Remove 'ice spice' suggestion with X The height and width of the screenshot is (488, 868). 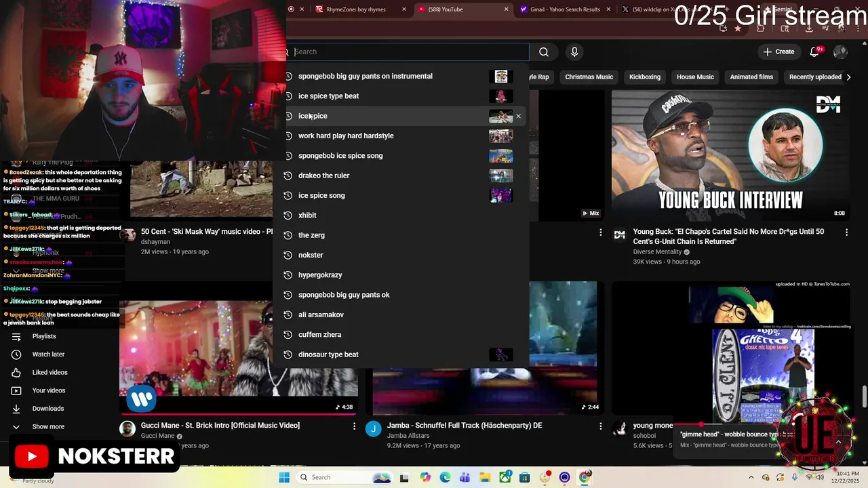point(519,116)
